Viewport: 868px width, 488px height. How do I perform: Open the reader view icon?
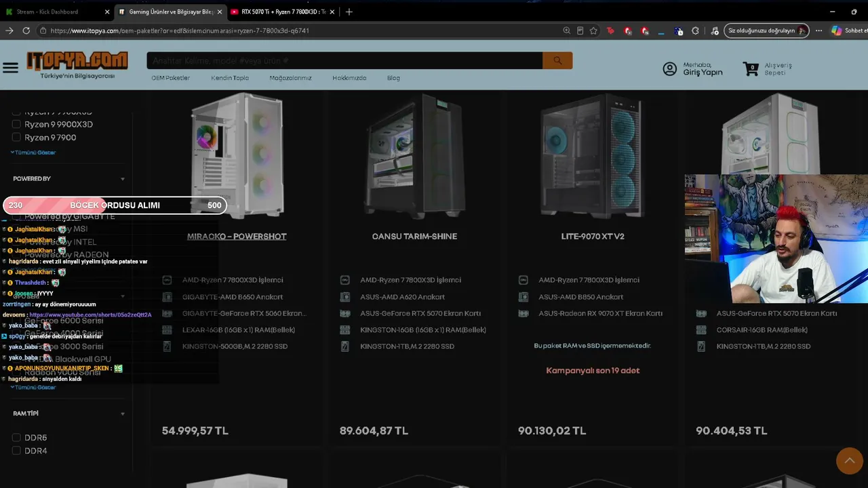(580, 30)
